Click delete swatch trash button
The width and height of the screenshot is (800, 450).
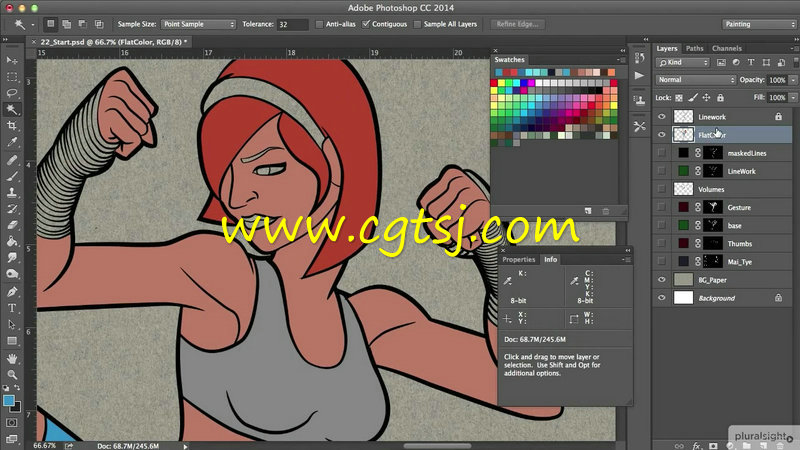click(606, 211)
